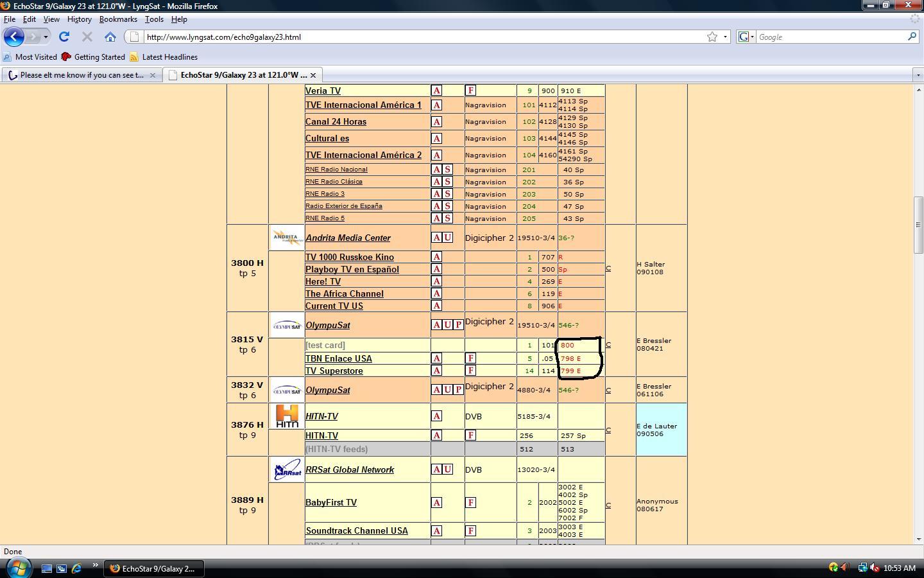The image size is (924, 578).
Task: Close the 'Please elt me know' tab
Action: point(152,75)
